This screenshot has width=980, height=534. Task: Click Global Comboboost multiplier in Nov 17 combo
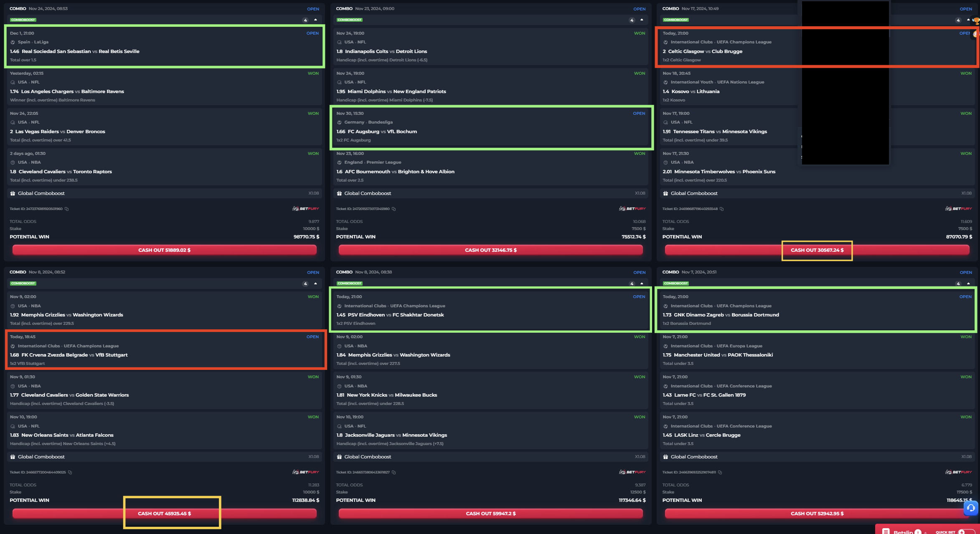pyautogui.click(x=966, y=193)
